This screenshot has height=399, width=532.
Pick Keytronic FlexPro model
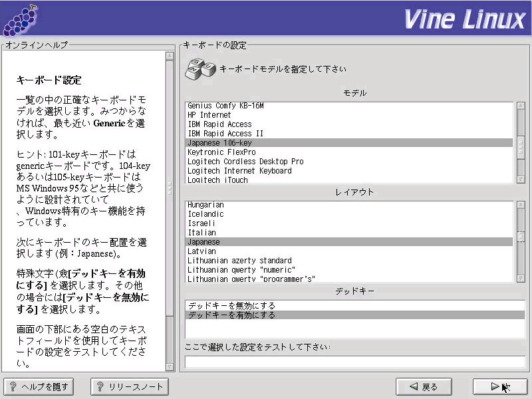pyautogui.click(x=348, y=152)
